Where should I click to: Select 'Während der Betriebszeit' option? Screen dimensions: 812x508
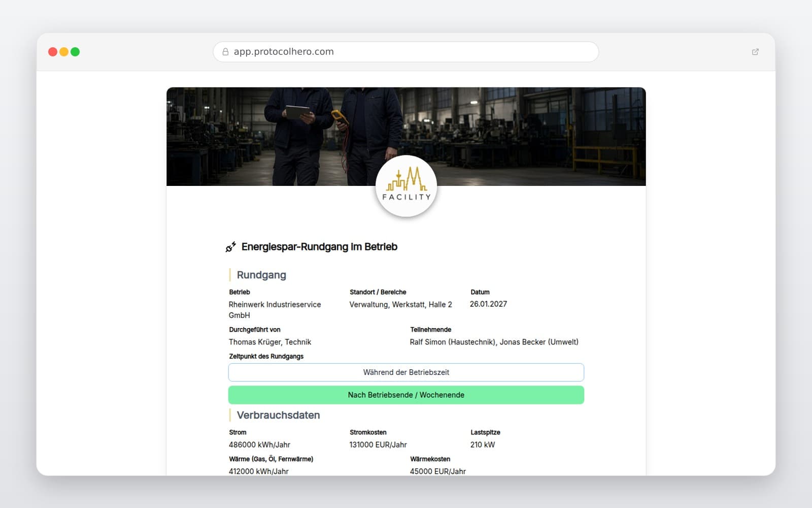coord(406,372)
